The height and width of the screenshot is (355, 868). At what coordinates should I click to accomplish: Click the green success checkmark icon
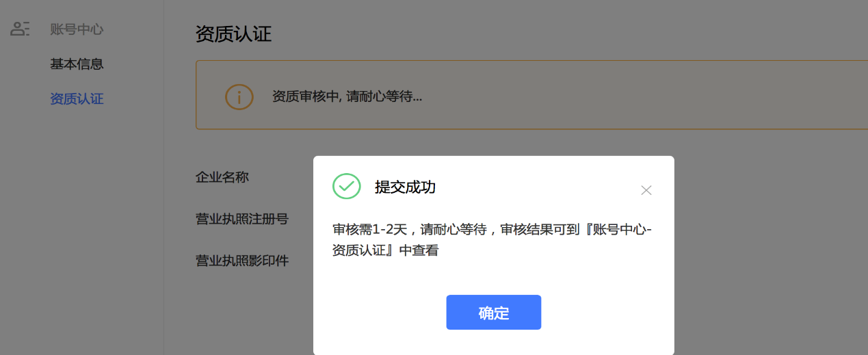(x=346, y=186)
